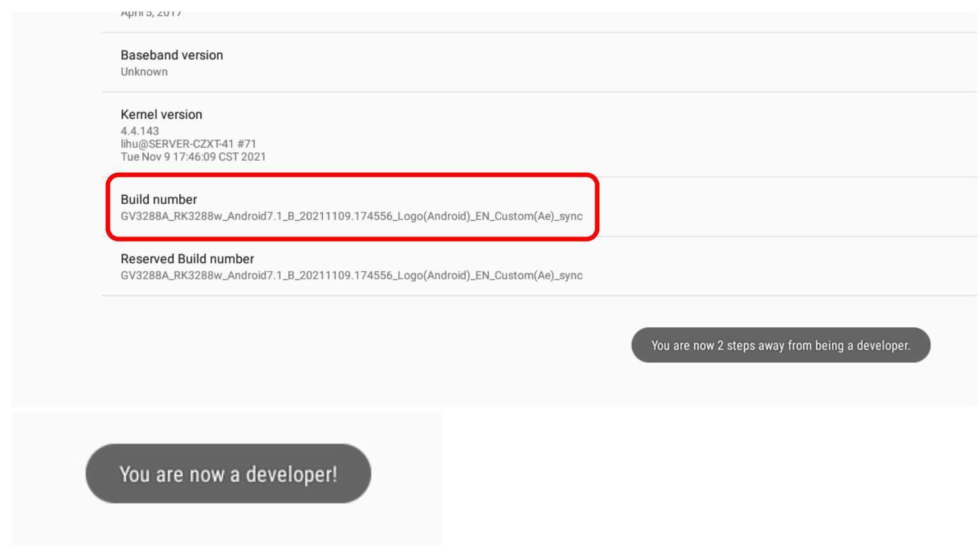Click the kernel version value 4.4.143
This screenshot has height=551, width=980.
[140, 131]
